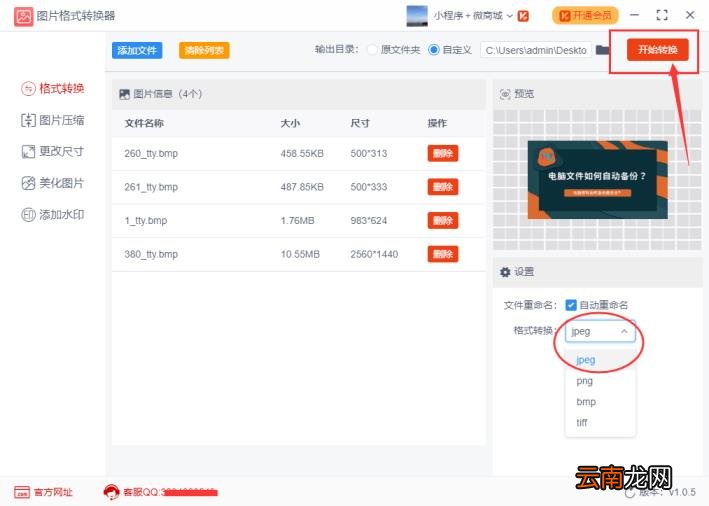Toggle the 自动重命名 checkbox

(x=571, y=305)
